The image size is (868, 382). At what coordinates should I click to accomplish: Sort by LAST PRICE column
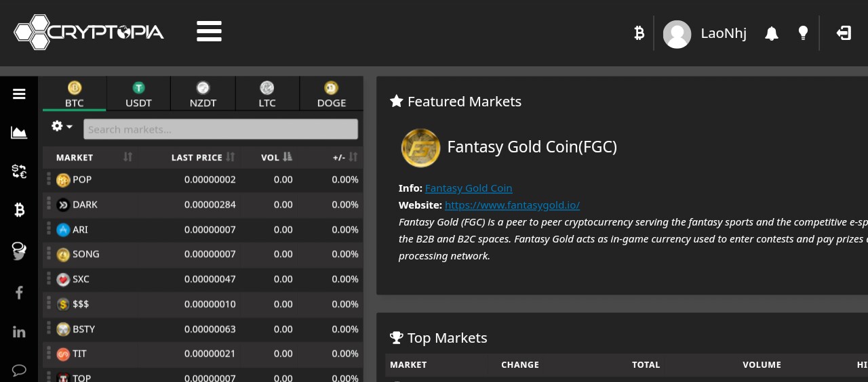click(191, 157)
